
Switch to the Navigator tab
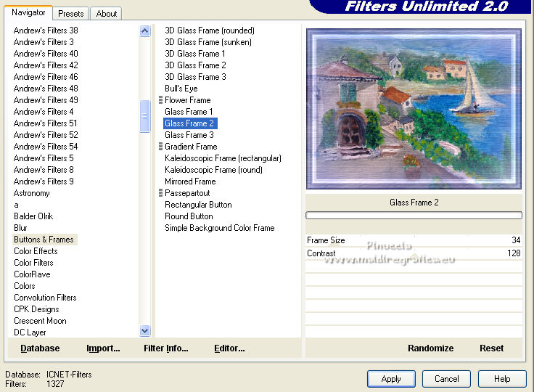coord(28,12)
